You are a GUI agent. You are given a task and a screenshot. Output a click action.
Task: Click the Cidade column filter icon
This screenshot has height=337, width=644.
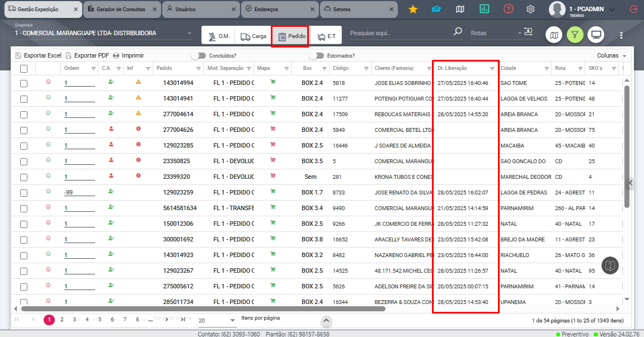point(547,69)
